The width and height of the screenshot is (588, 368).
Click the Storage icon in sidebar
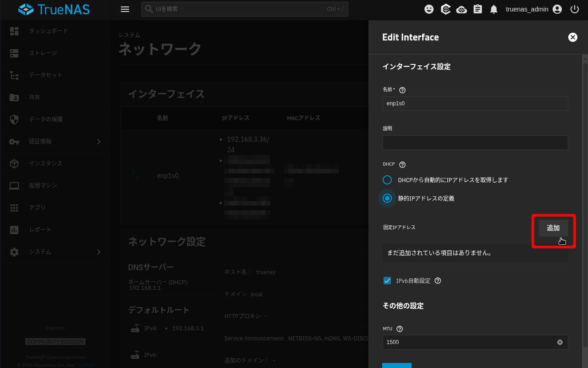click(x=14, y=53)
